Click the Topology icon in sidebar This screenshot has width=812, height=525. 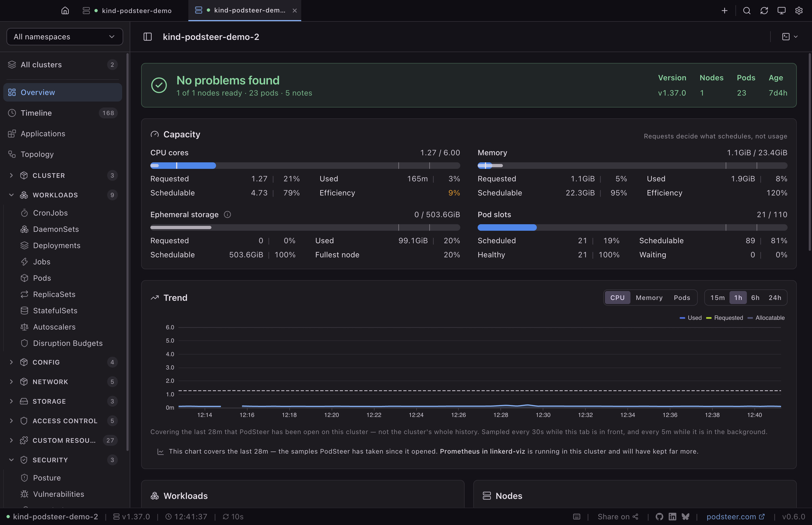[x=12, y=154]
